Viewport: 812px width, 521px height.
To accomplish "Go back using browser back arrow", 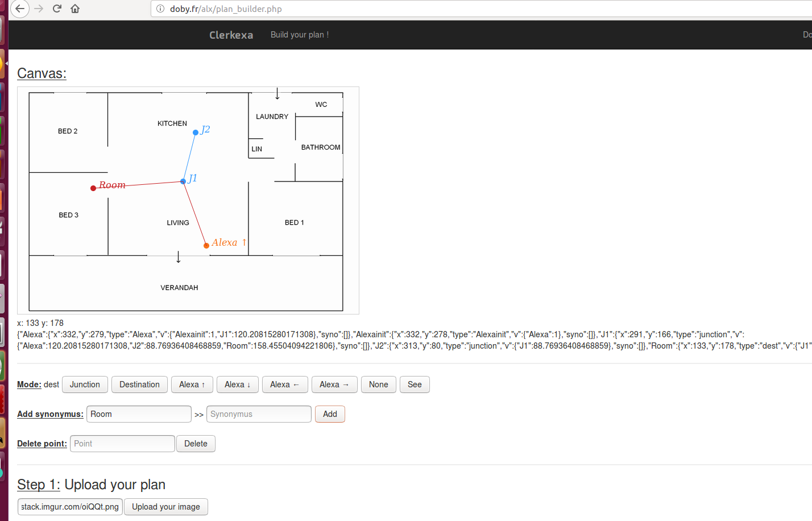I will (20, 9).
